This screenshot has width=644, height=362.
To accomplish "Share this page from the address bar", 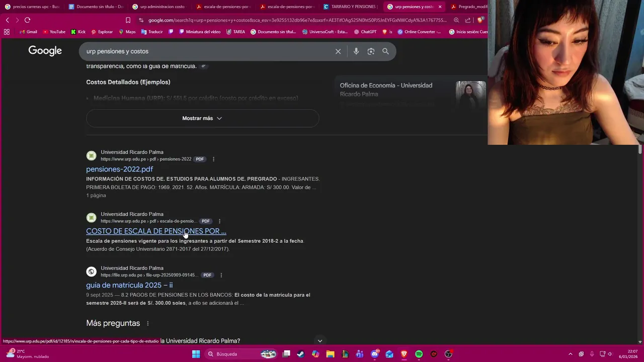I will (x=468, y=20).
